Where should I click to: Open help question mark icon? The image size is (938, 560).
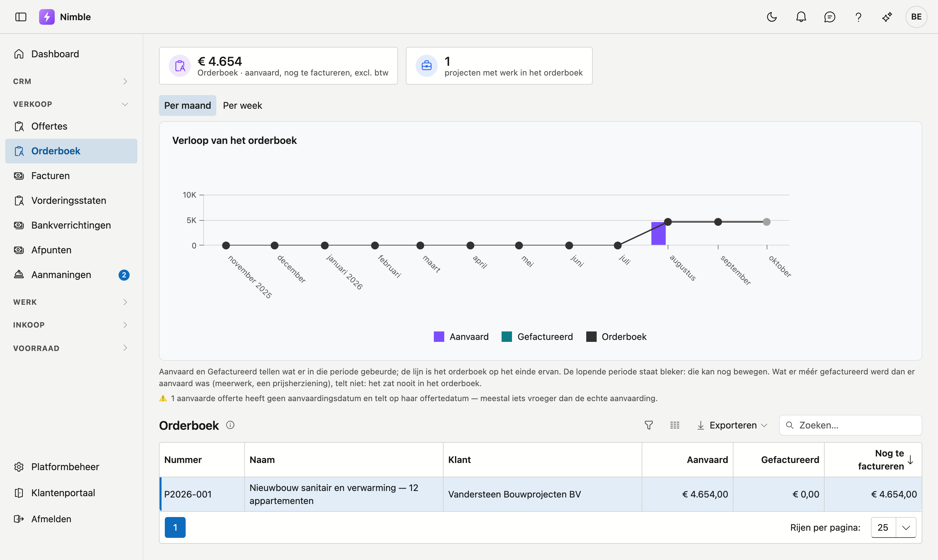click(x=858, y=17)
